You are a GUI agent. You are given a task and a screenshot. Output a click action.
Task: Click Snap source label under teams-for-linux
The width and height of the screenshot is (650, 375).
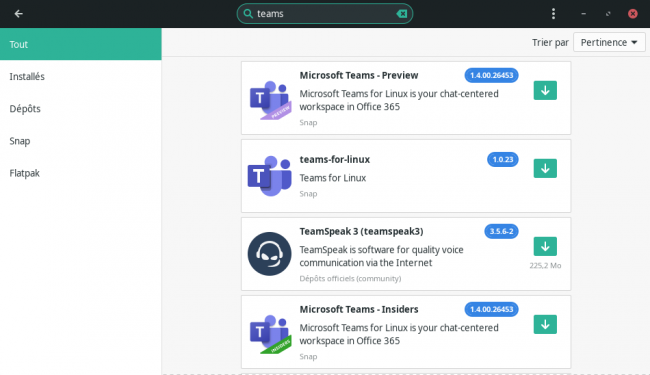(x=308, y=194)
